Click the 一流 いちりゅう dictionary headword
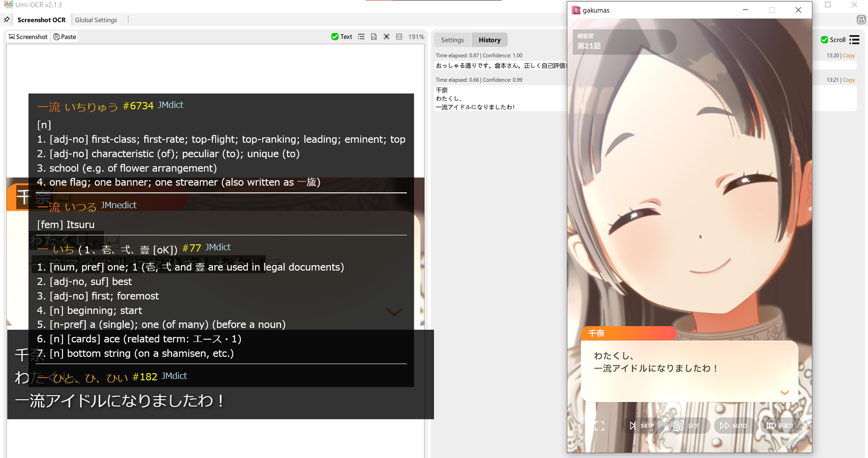Screen dimensions: 868x458 coord(77,107)
